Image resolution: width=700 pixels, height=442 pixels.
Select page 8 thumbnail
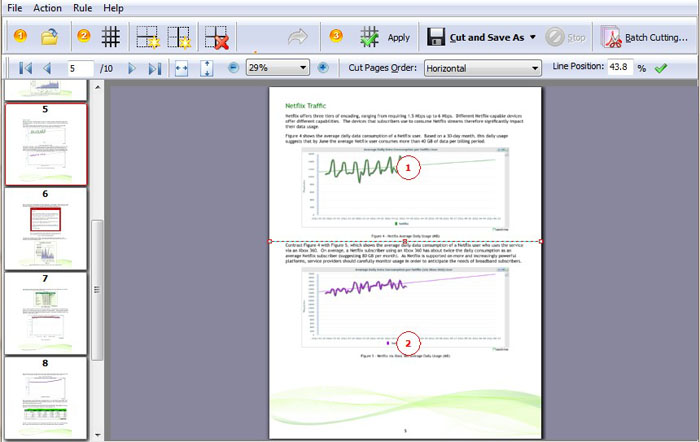point(46,398)
